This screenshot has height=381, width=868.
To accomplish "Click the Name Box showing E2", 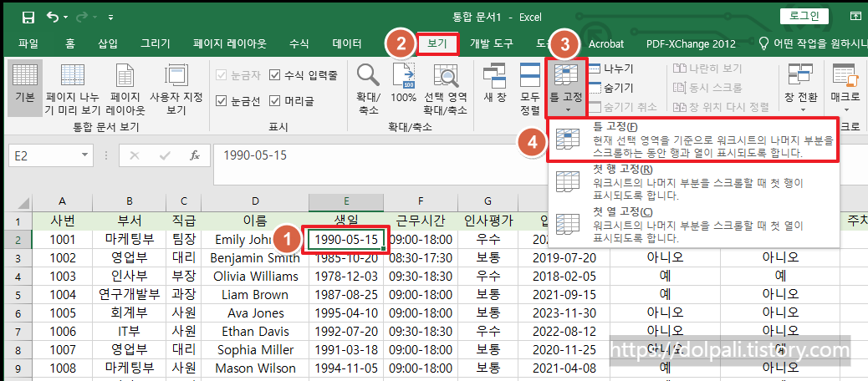I will pos(44,156).
